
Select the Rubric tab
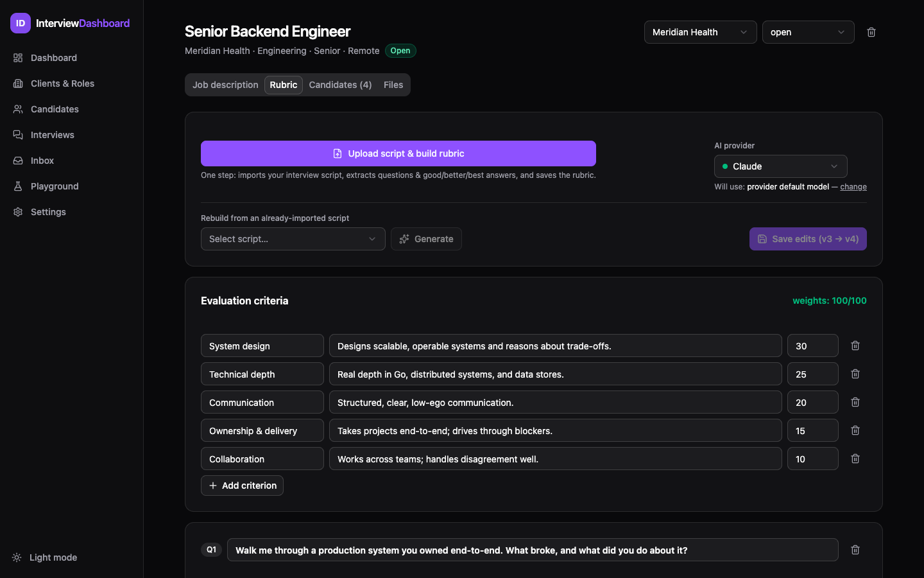click(x=284, y=85)
